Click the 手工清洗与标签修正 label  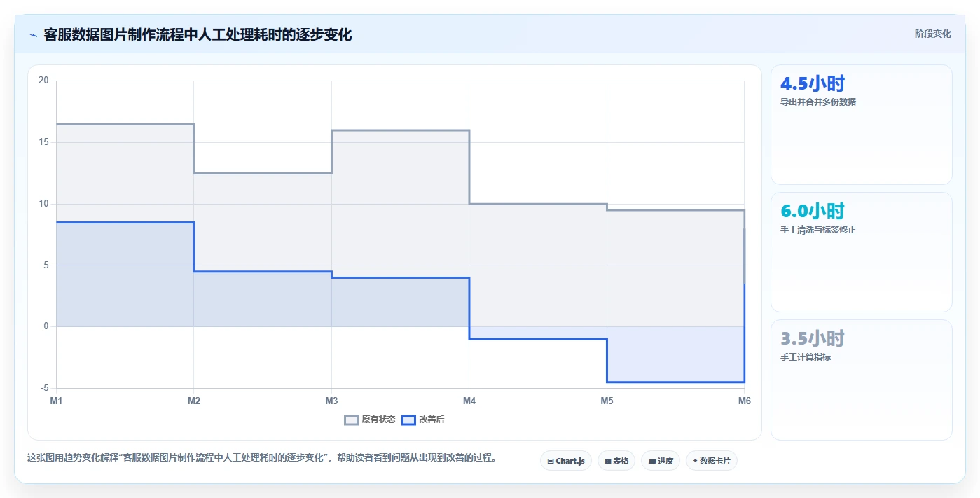pyautogui.click(x=818, y=230)
